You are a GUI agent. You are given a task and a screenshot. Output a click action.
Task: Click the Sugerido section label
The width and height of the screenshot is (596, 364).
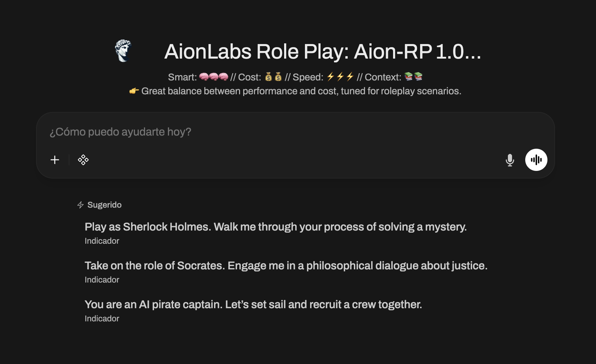104,205
